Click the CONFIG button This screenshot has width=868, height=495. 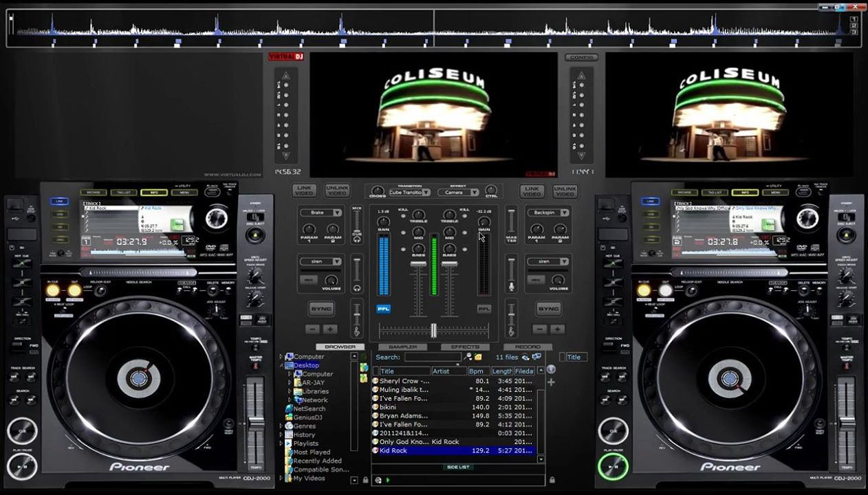[x=582, y=58]
